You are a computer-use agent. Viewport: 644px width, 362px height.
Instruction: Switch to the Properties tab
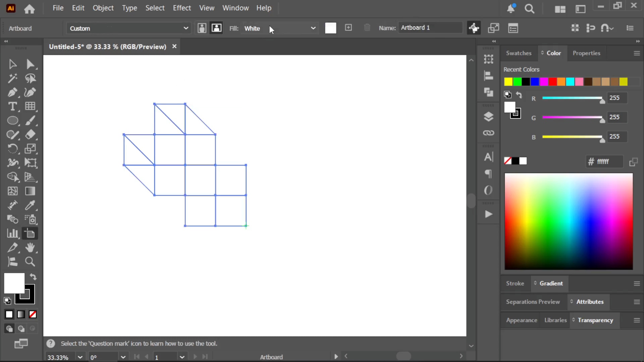[586, 53]
